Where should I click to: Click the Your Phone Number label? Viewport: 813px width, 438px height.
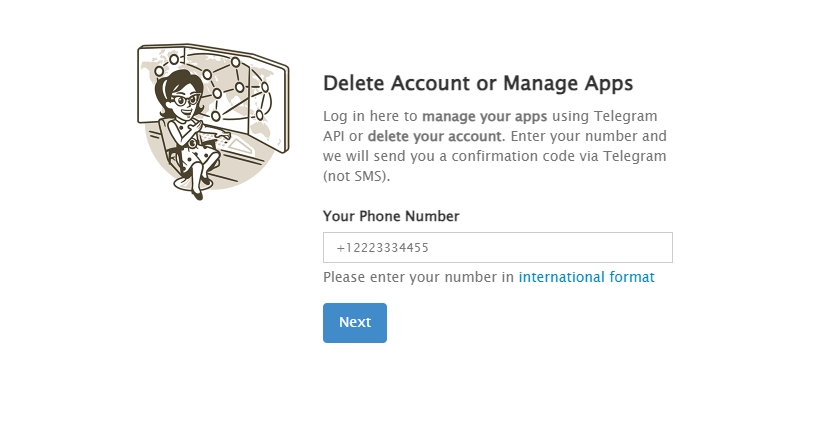391,216
